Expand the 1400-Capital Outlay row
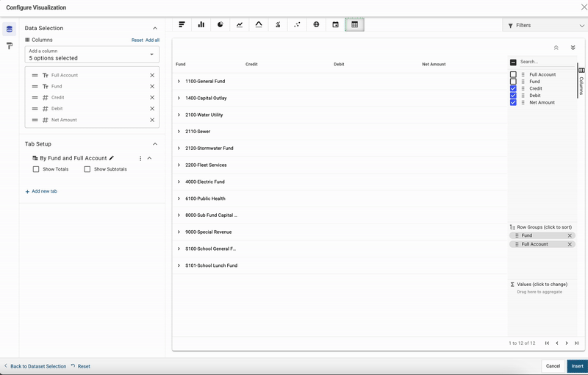The height and width of the screenshot is (375, 588). [x=179, y=99]
